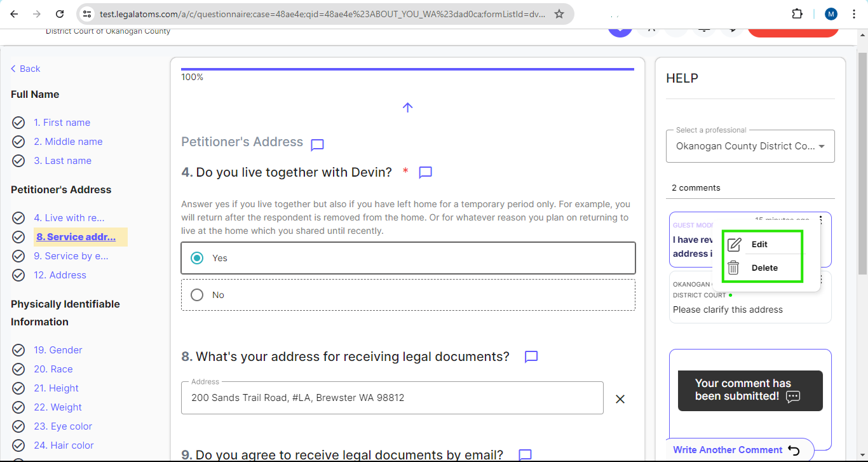Open comment icon beside Petitioner's Address heading
Screen dimensions: 868x462
pyautogui.click(x=317, y=145)
